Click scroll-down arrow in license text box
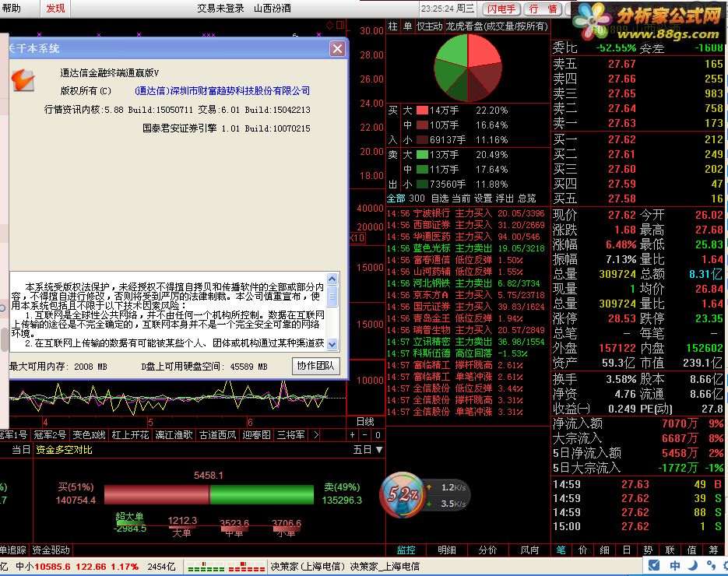 pos(332,344)
